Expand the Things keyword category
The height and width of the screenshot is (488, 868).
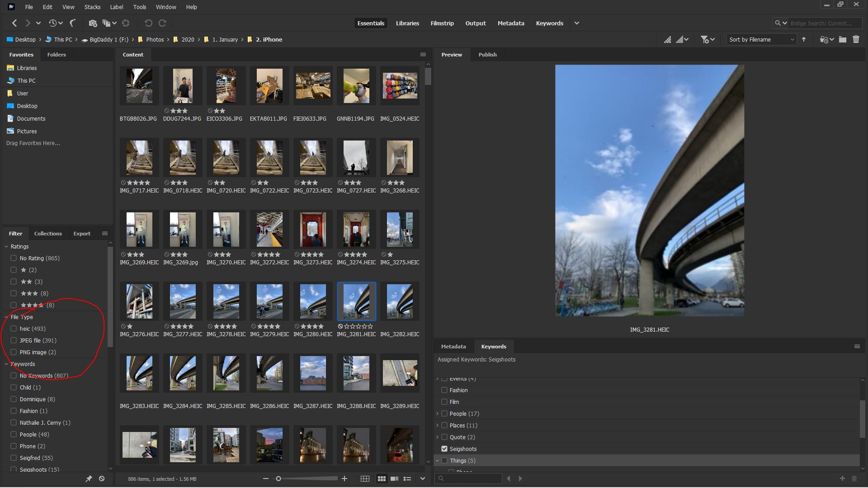click(437, 460)
